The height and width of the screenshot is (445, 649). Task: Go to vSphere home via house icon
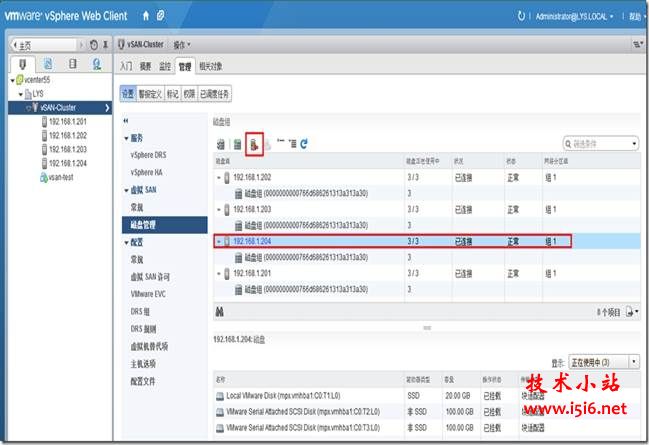pyautogui.click(x=146, y=16)
